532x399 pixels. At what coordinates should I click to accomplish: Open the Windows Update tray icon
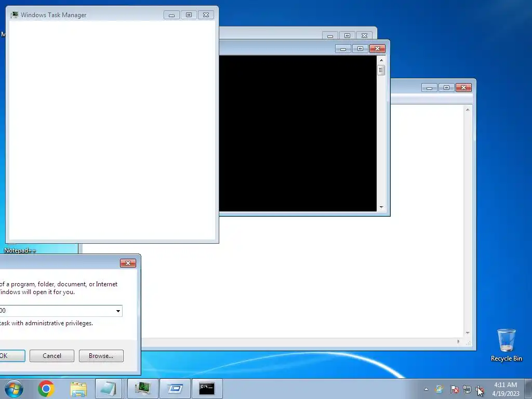point(440,389)
